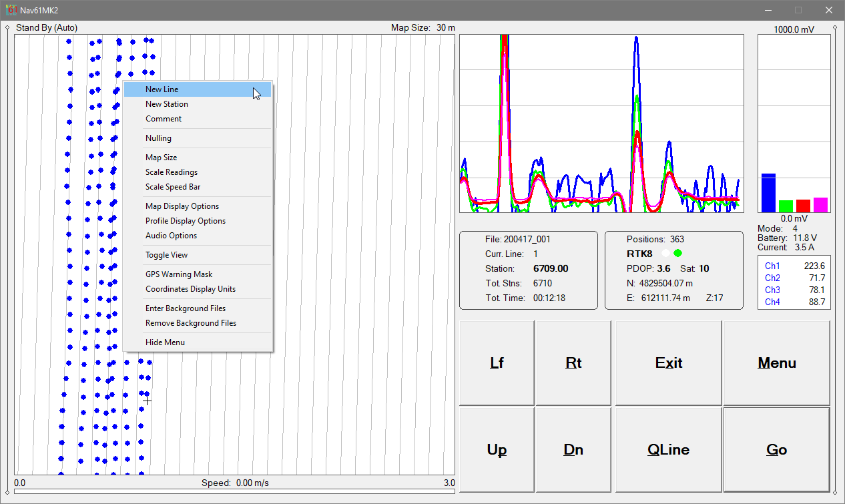Select Scale Speed Bar entry

click(198, 187)
